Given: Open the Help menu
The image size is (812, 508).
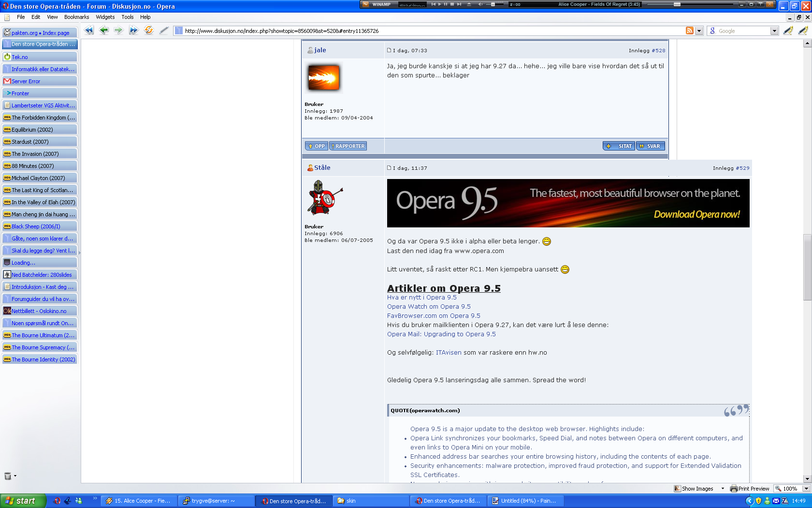Looking at the screenshot, I should point(145,17).
